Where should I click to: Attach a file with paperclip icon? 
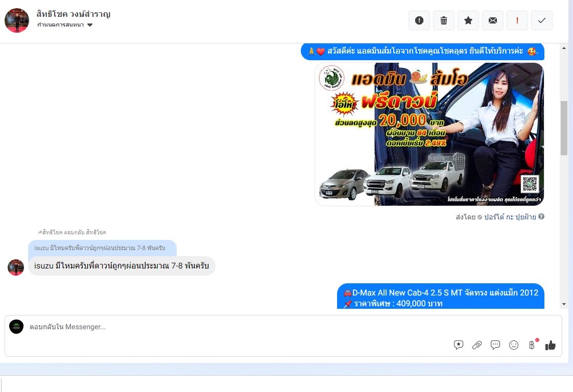(x=477, y=345)
